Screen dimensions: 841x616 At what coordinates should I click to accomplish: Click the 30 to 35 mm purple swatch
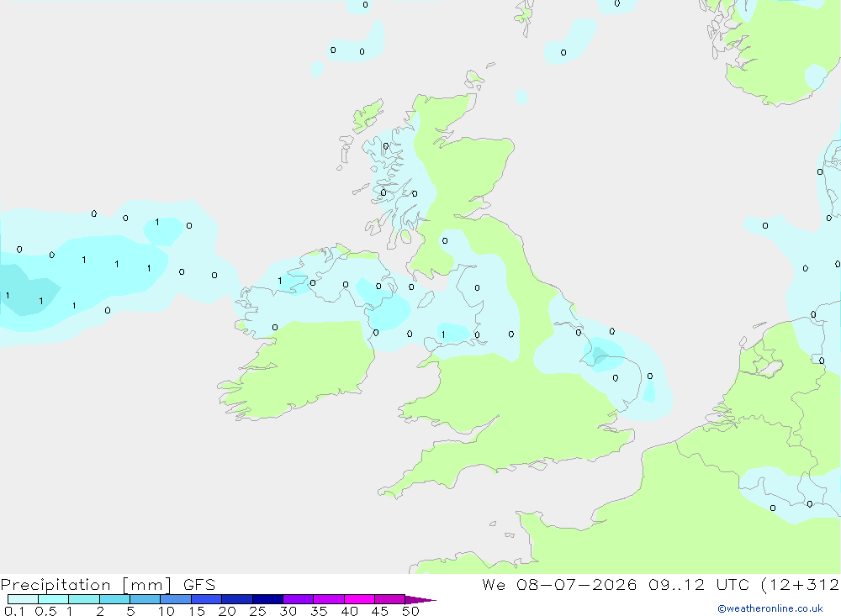tap(299, 599)
